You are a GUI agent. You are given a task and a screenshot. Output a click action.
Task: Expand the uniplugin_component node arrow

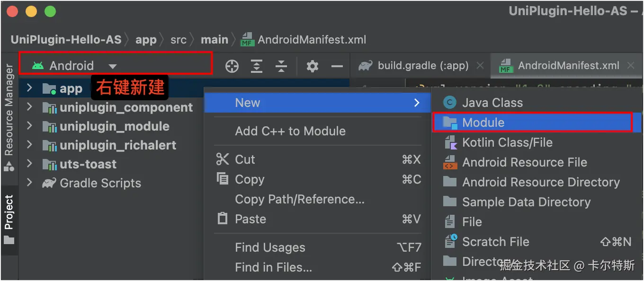click(29, 107)
